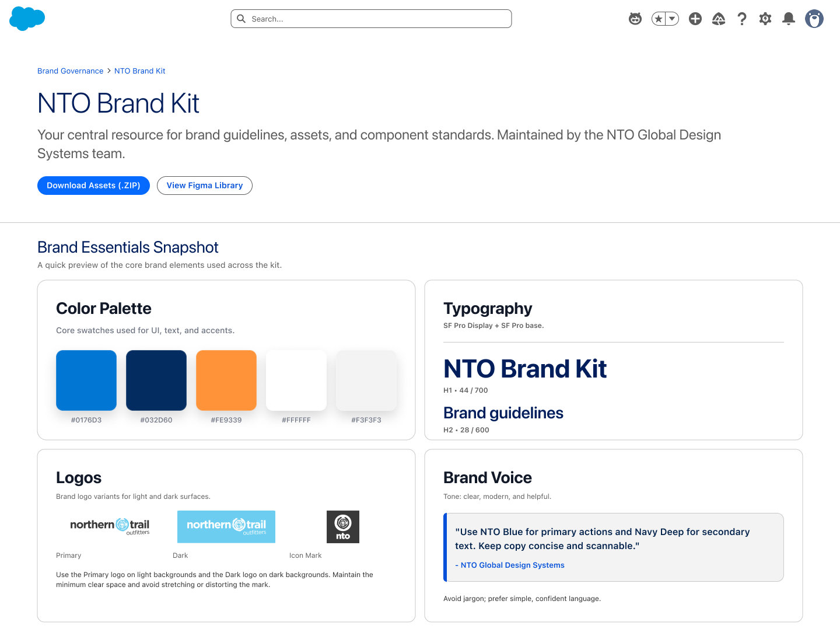
Task: Open the help question mark icon
Action: [742, 19]
